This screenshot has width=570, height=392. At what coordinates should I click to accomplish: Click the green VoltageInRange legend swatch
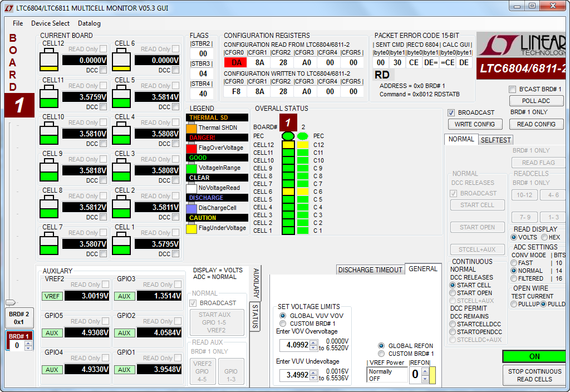pos(191,168)
